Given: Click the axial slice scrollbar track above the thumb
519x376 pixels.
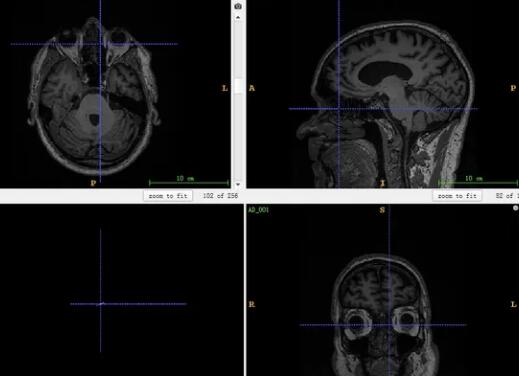Looking at the screenshot, I should (238, 49).
